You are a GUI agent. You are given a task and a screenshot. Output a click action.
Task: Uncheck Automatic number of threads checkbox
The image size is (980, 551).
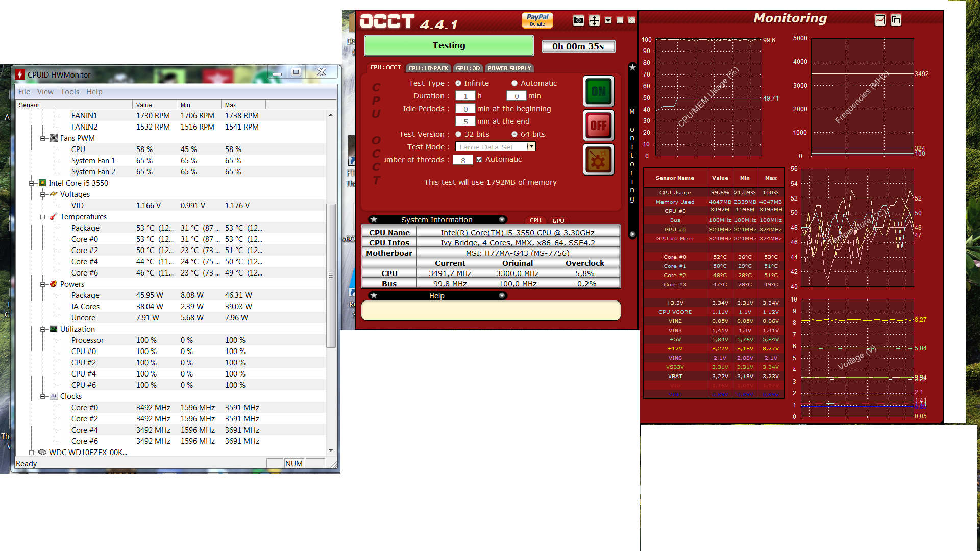[479, 159]
